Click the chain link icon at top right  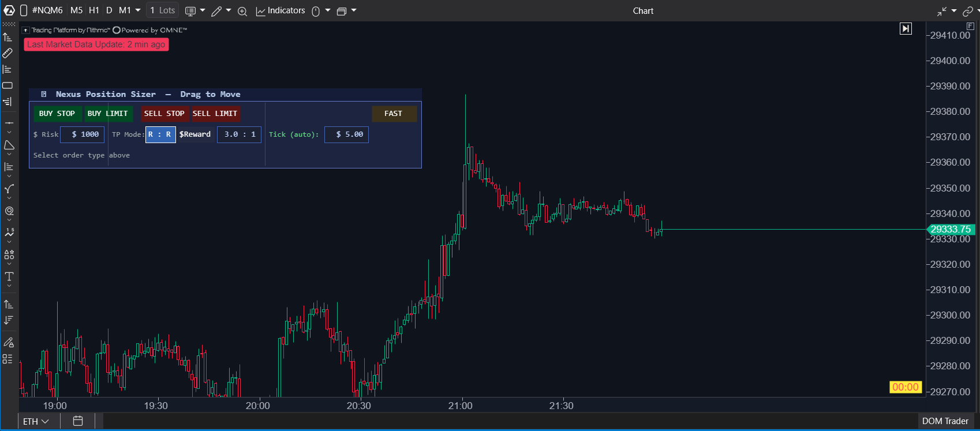[968, 11]
